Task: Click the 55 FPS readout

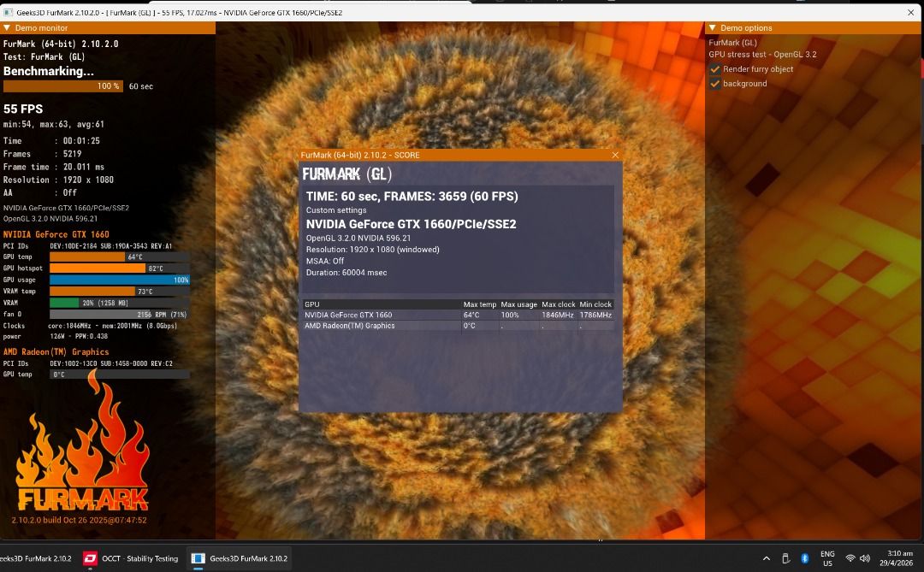Action: pos(23,109)
